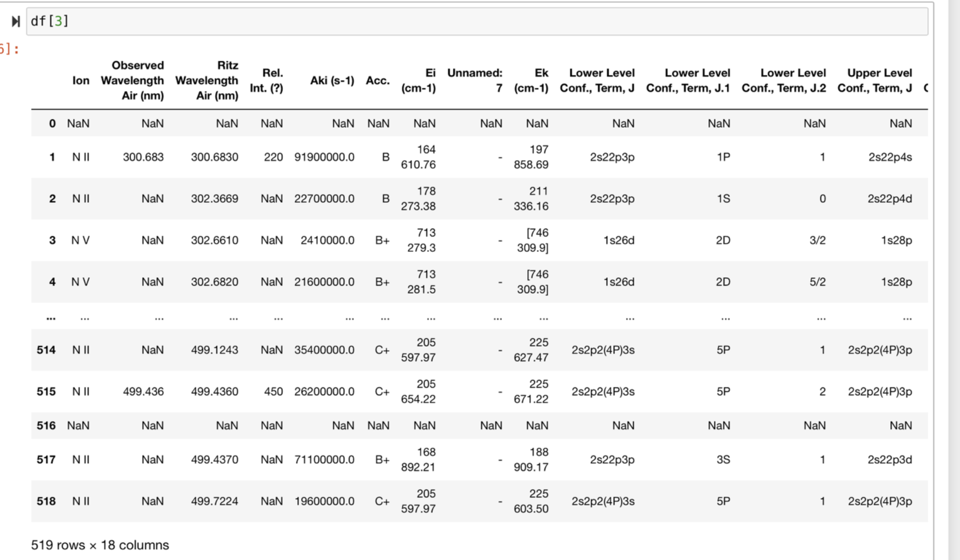Click Rel. Int. value 450
Image resolution: width=960 pixels, height=560 pixels.
273,392
